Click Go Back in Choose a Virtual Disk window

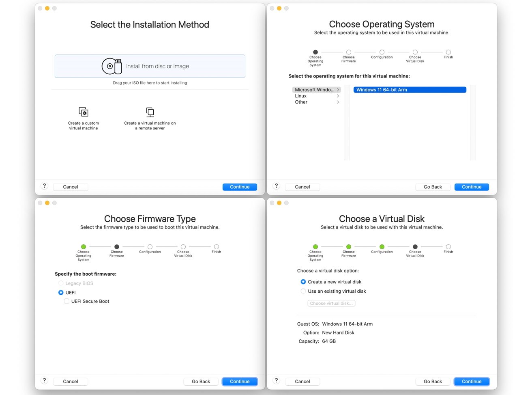coord(433,382)
